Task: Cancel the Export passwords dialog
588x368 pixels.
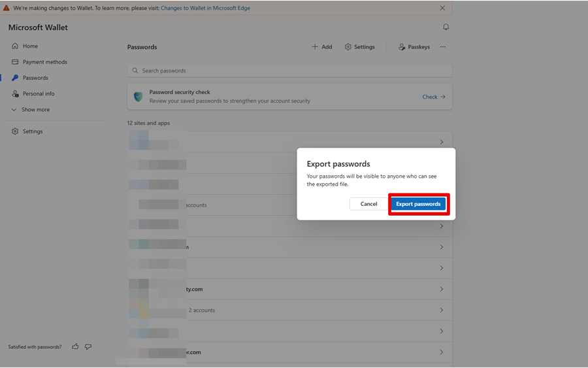Action: 368,204
